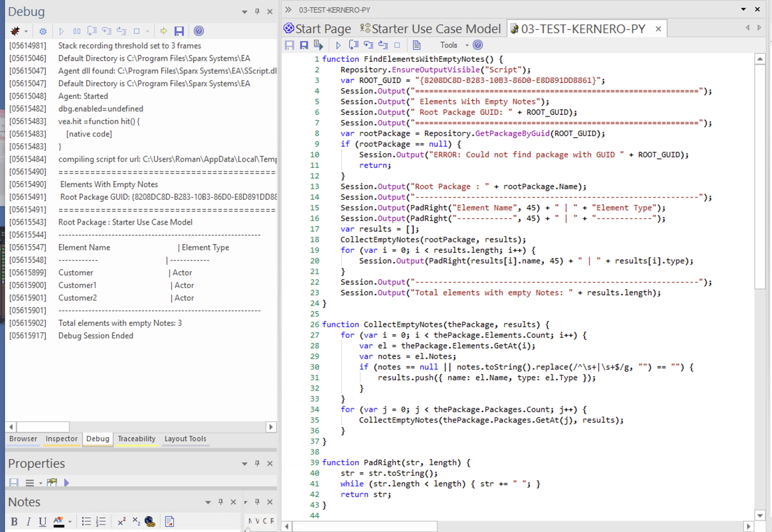Viewport: 772px width, 532px height.
Task: Click Save As icon in script editor toolbar
Action: [x=304, y=45]
